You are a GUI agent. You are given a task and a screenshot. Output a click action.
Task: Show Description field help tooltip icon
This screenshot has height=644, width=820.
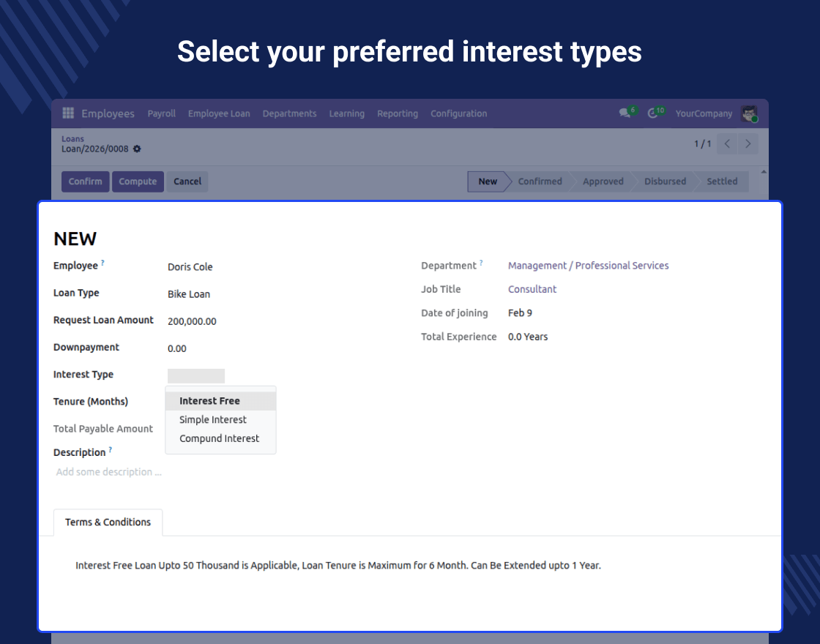click(x=111, y=449)
